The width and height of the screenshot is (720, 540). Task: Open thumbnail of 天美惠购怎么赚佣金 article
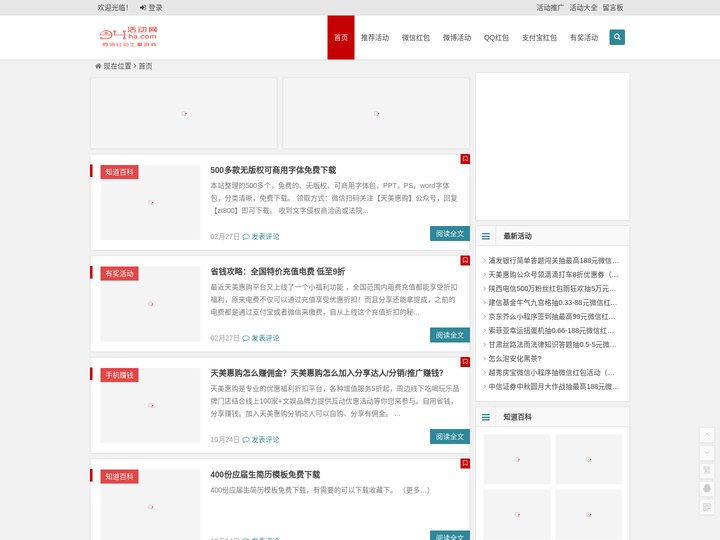[x=150, y=405]
